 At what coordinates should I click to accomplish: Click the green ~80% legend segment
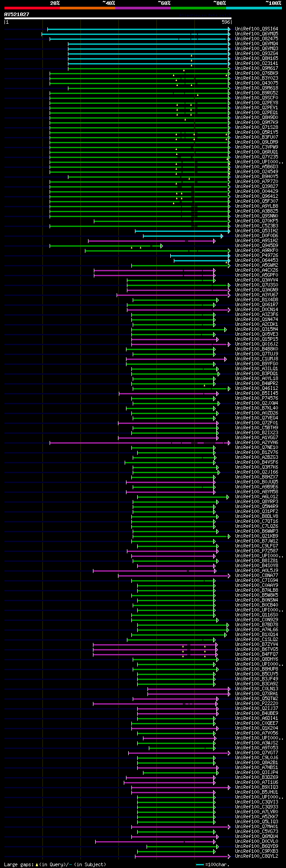198,8
